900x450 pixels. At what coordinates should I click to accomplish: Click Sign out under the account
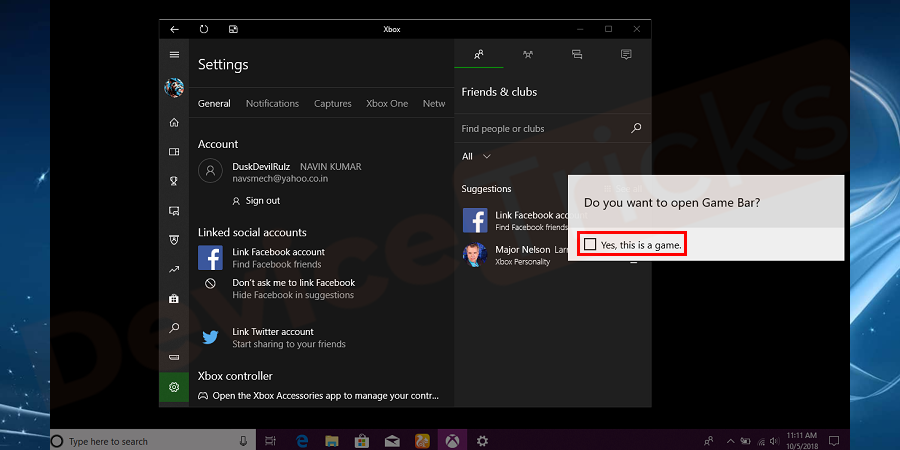(256, 201)
